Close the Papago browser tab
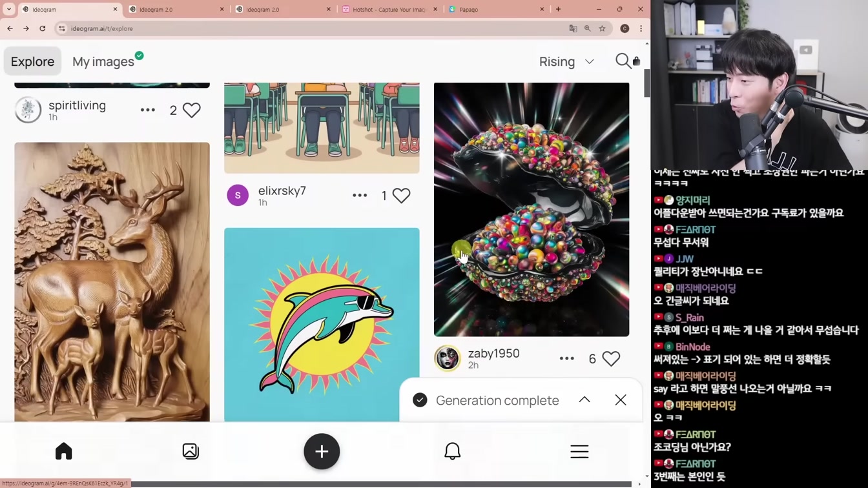Viewport: 868px width, 488px height. point(542,10)
